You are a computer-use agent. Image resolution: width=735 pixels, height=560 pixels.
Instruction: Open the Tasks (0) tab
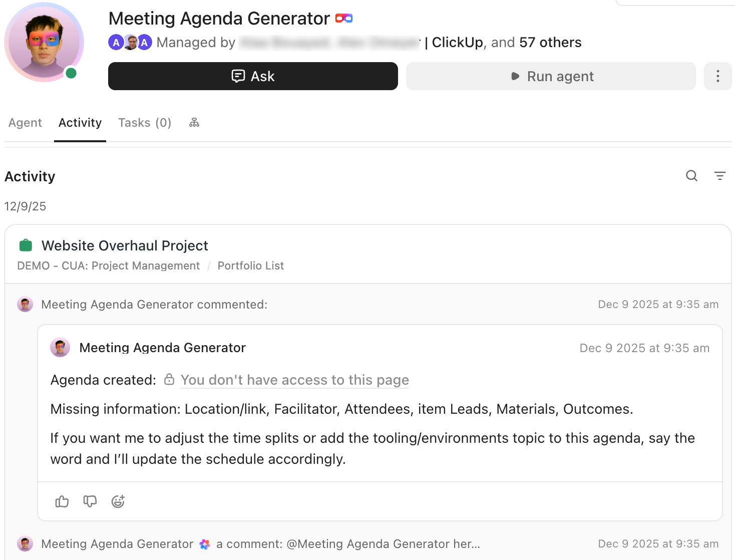(x=144, y=122)
